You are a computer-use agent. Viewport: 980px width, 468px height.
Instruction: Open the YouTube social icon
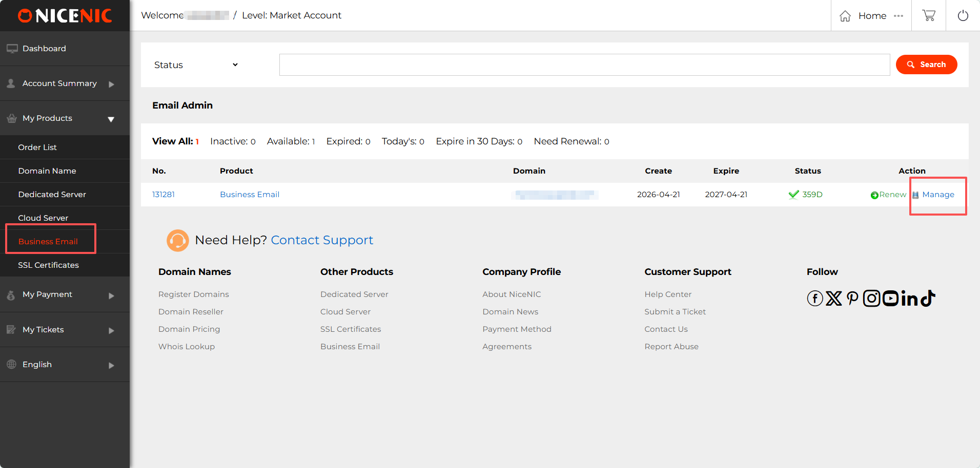(x=890, y=298)
